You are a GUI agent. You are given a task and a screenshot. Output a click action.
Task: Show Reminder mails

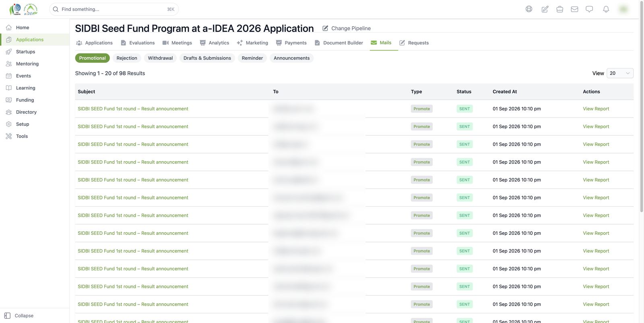coord(252,58)
